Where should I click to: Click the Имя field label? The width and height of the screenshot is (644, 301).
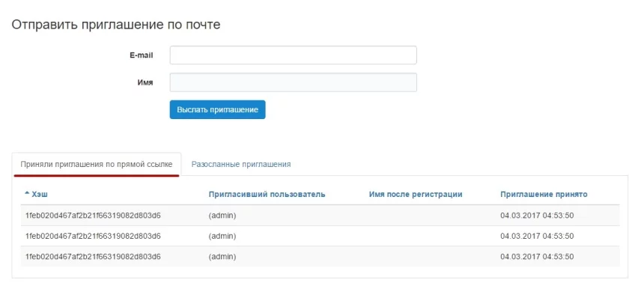pos(145,82)
